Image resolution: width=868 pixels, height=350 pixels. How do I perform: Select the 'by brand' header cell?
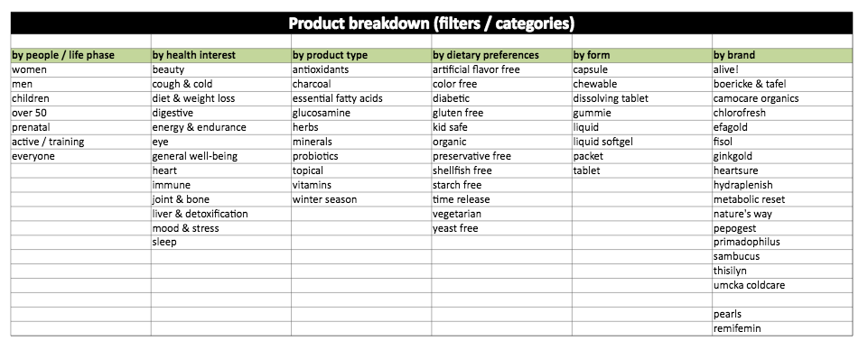point(782,55)
